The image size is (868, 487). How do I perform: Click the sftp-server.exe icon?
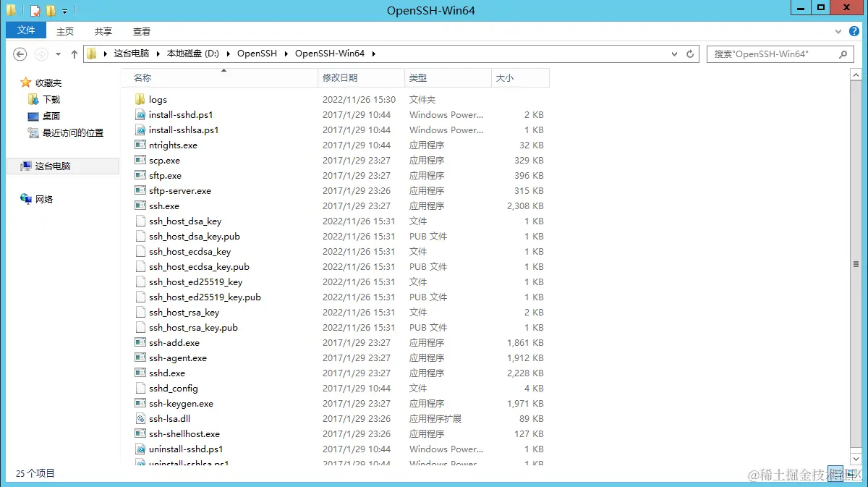pyautogui.click(x=140, y=191)
